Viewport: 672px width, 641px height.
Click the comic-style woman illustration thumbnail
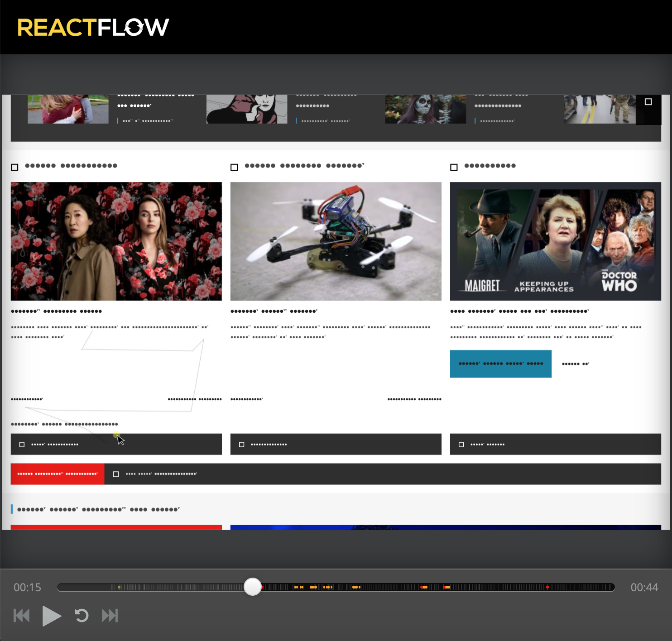247,109
